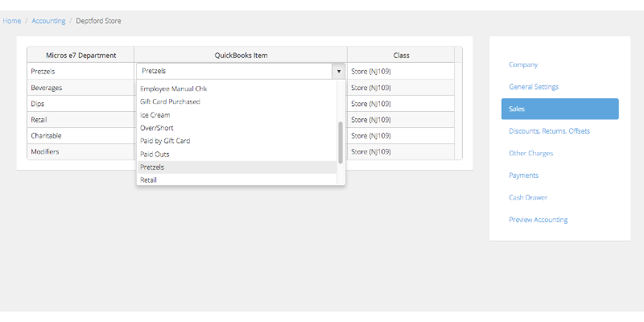Open Accounting breadcrumb link
The height and width of the screenshot is (322, 644).
(48, 21)
